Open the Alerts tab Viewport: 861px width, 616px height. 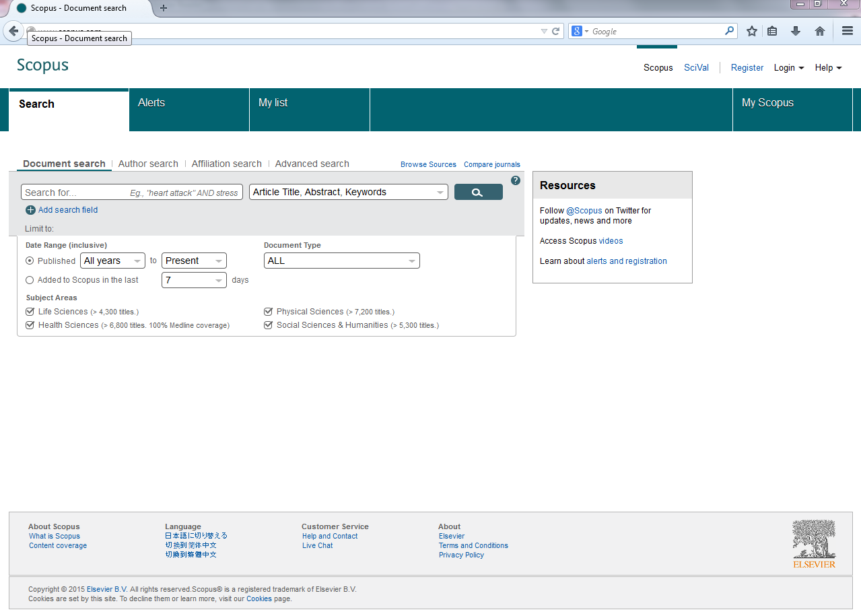point(189,110)
